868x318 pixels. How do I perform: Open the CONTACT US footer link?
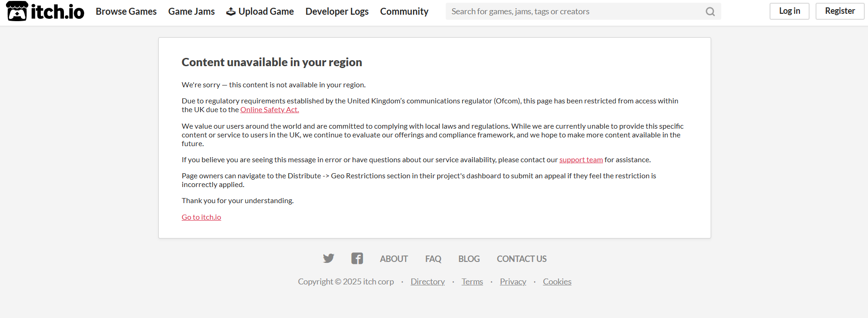pyautogui.click(x=522, y=259)
